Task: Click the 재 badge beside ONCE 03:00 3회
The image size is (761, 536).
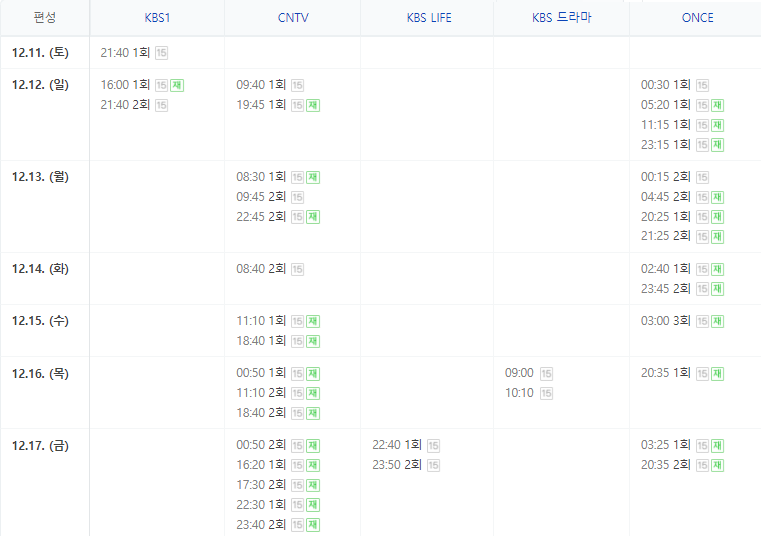Action: 718,321
